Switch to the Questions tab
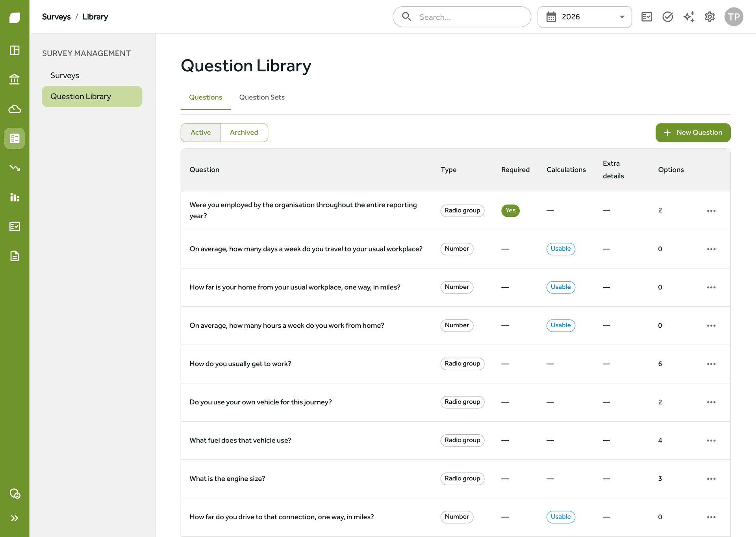The width and height of the screenshot is (756, 537). pos(206,98)
